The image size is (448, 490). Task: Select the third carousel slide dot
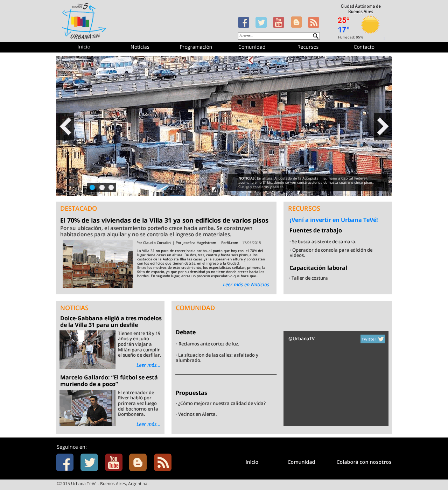[111, 187]
